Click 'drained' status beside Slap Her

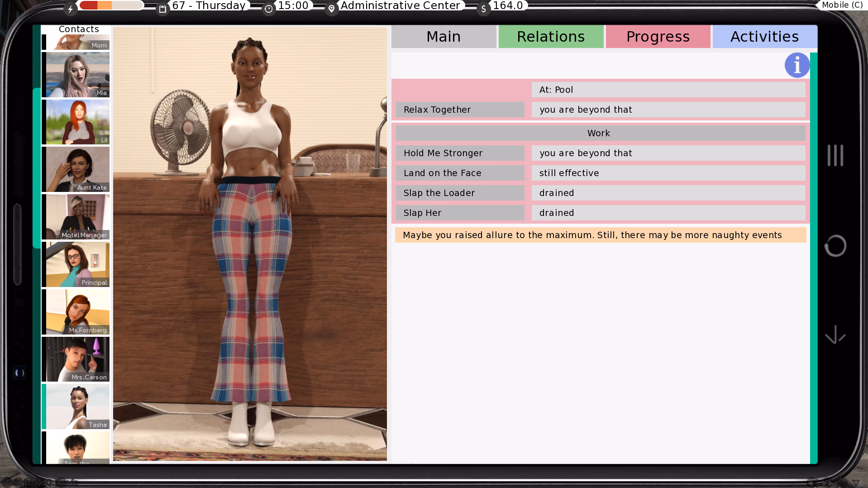click(x=557, y=213)
